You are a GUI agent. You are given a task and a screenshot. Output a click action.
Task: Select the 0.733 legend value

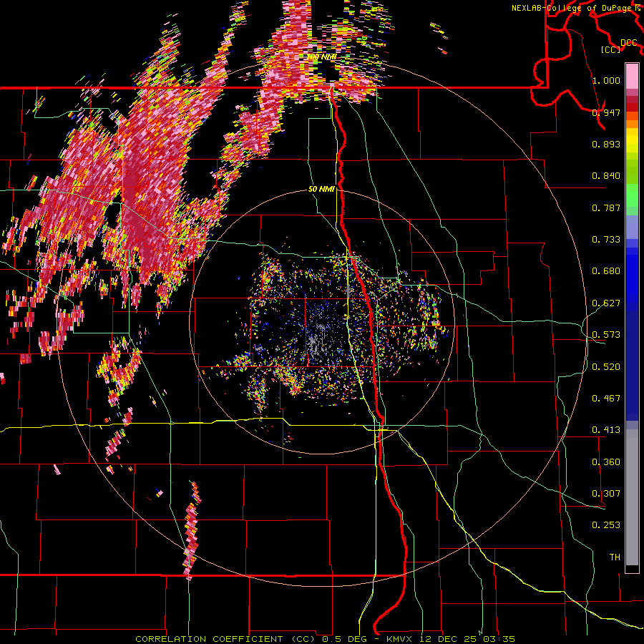606,240
